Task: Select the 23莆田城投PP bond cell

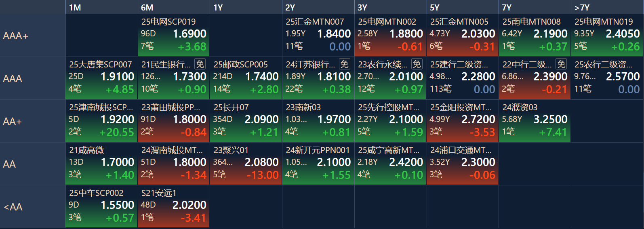Action: coord(174,121)
